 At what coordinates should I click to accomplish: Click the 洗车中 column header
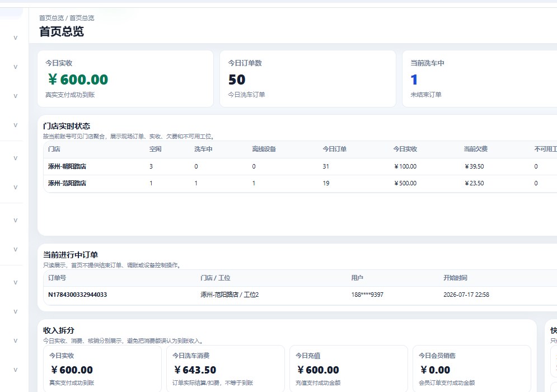coord(203,149)
